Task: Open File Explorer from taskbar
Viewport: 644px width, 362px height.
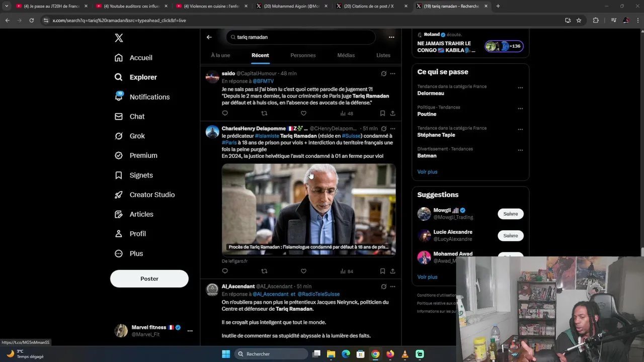Action: pyautogui.click(x=331, y=354)
